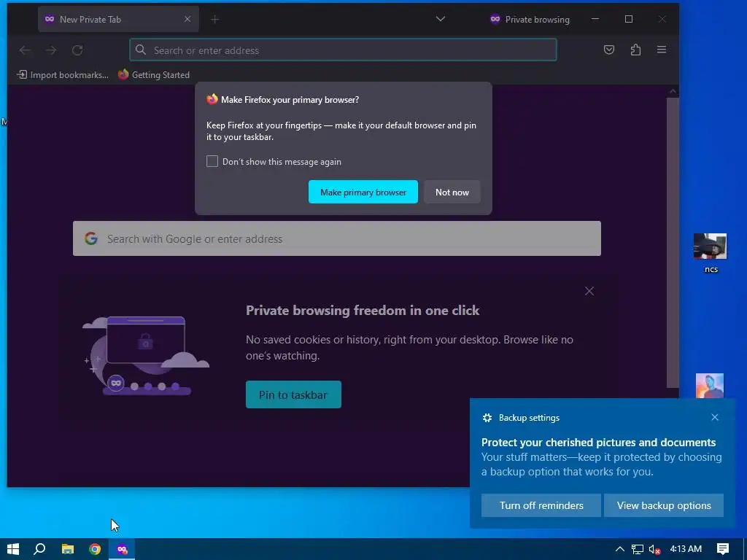747x560 pixels.
Task: Click the Back navigation arrow
Action: pos(25,50)
